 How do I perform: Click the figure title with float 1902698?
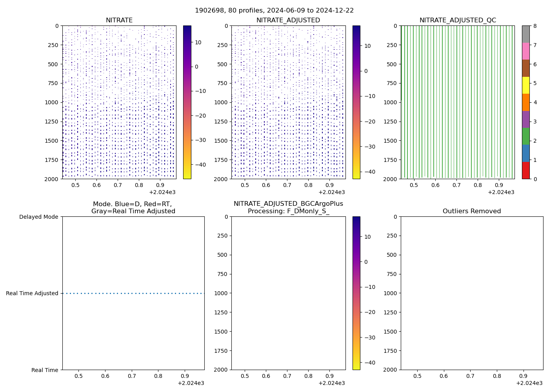point(274,11)
